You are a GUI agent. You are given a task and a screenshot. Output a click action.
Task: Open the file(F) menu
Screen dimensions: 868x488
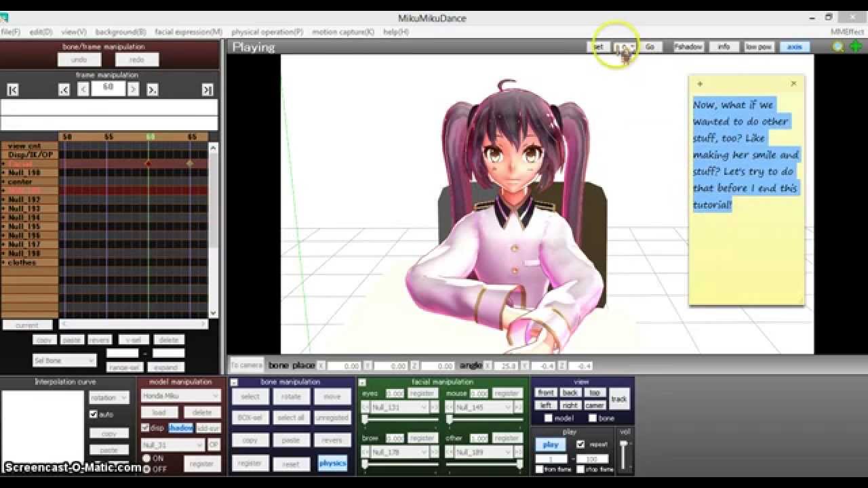(10, 32)
